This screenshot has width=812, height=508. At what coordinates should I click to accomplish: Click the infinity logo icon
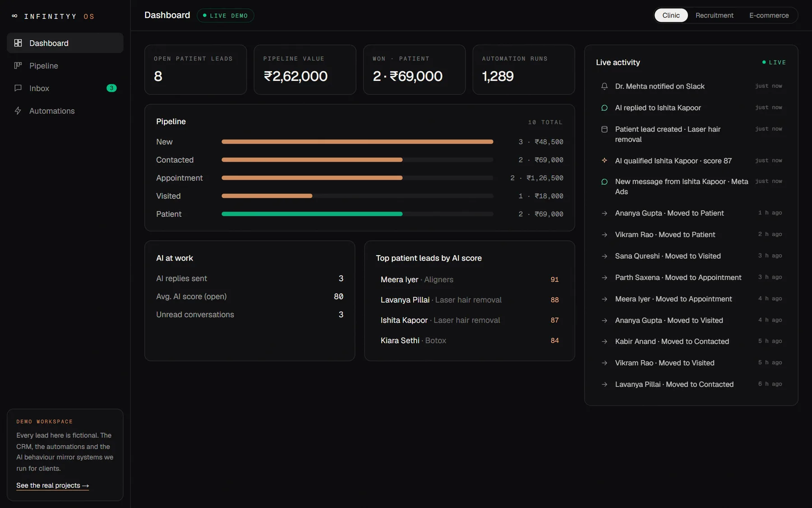(x=14, y=16)
